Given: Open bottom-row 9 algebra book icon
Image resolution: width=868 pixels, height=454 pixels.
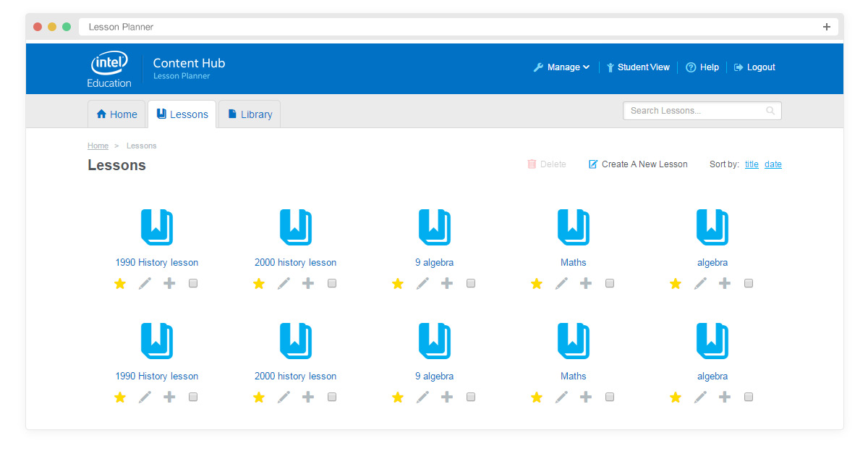Looking at the screenshot, I should coord(435,341).
